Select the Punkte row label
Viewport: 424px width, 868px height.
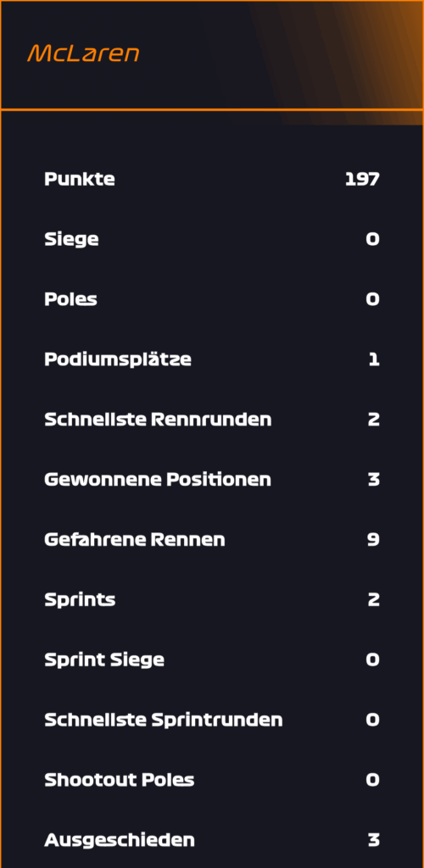pos(80,180)
